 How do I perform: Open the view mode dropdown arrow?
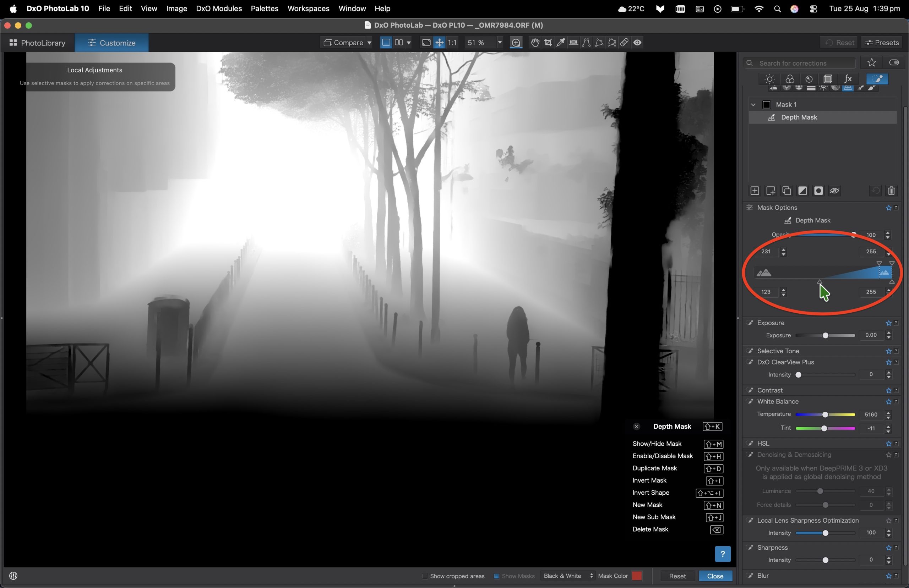tap(409, 43)
